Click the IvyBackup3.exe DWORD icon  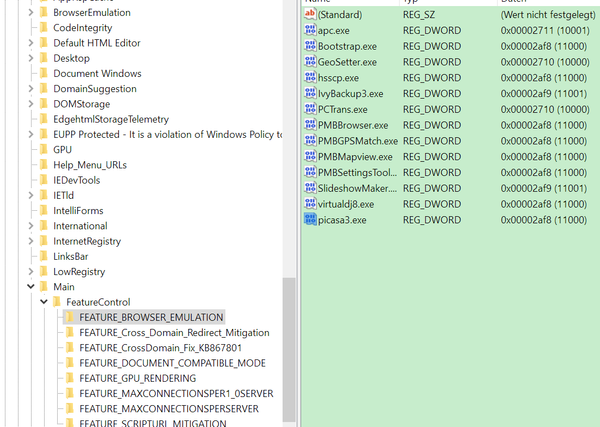pos(309,94)
